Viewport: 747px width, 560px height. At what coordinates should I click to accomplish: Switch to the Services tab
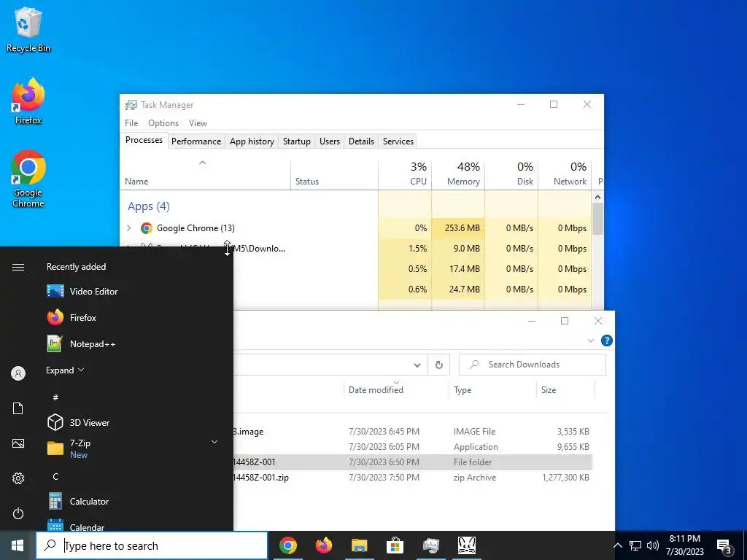pos(398,141)
